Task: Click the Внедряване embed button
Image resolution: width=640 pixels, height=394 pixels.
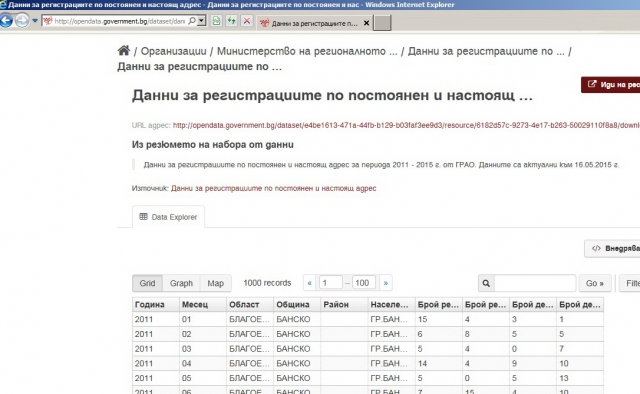Action: point(612,248)
